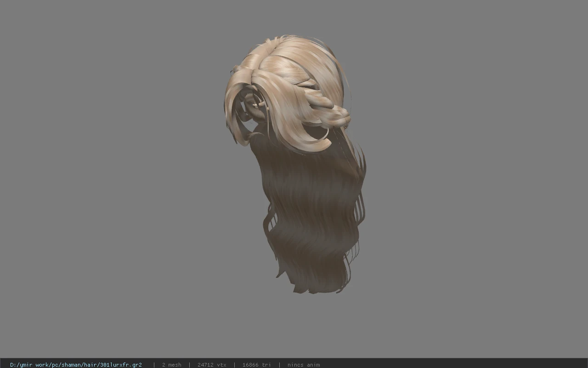Click the '2 mesh' status entry
Image resolution: width=588 pixels, height=368 pixels.
171,365
